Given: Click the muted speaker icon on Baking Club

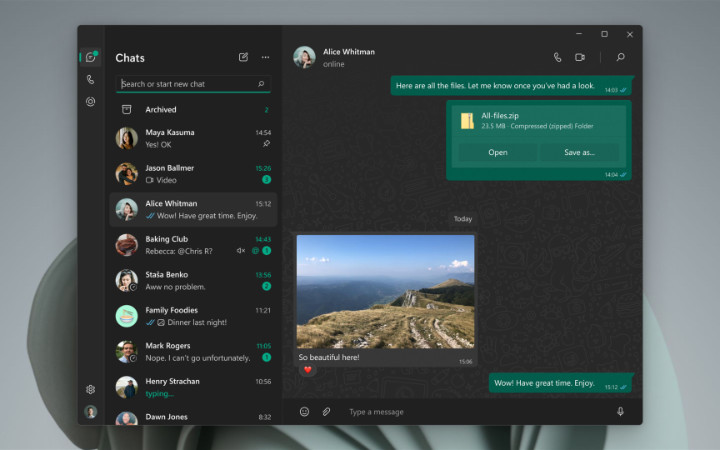Looking at the screenshot, I should 241,251.
